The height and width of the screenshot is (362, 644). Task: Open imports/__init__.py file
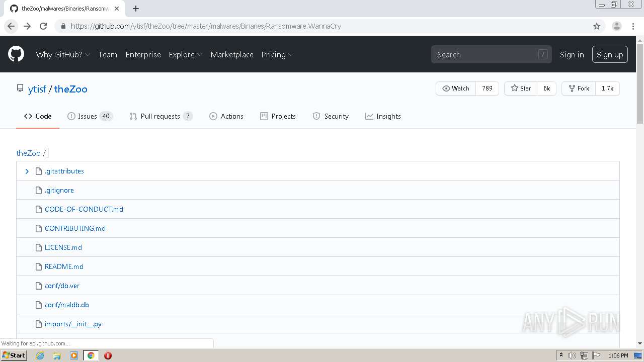73,324
